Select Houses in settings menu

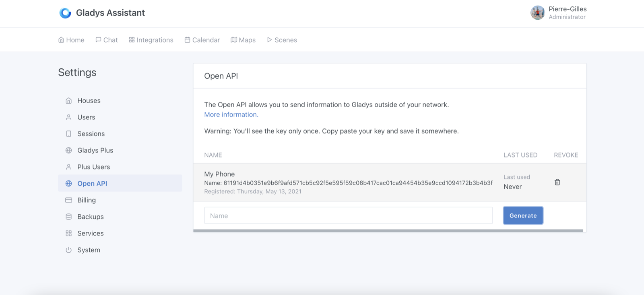point(120,100)
